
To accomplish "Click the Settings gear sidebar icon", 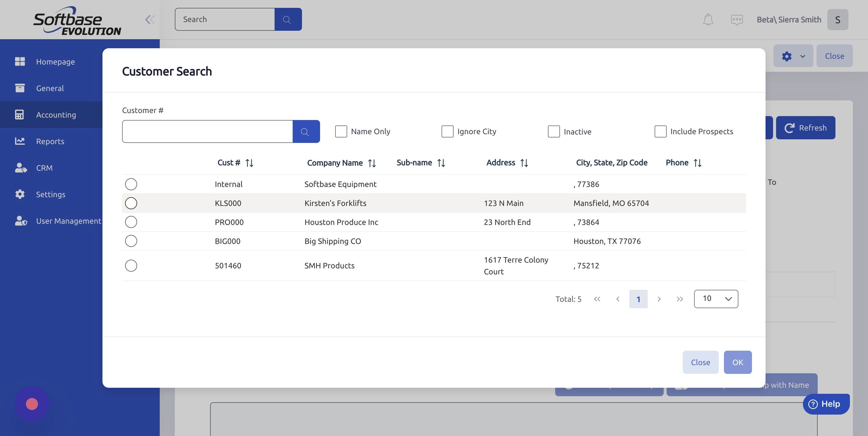I will coord(20,194).
